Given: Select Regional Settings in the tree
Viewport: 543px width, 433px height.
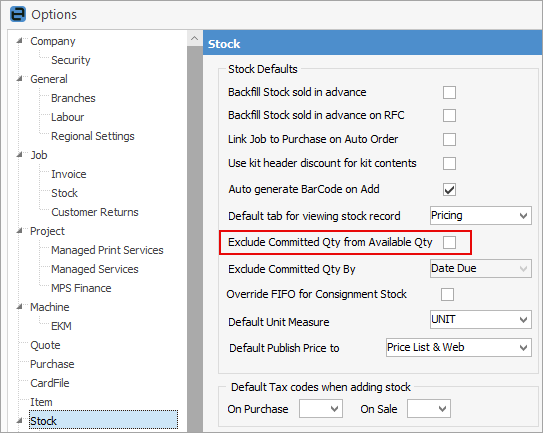Looking at the screenshot, I should pyautogui.click(x=92, y=136).
